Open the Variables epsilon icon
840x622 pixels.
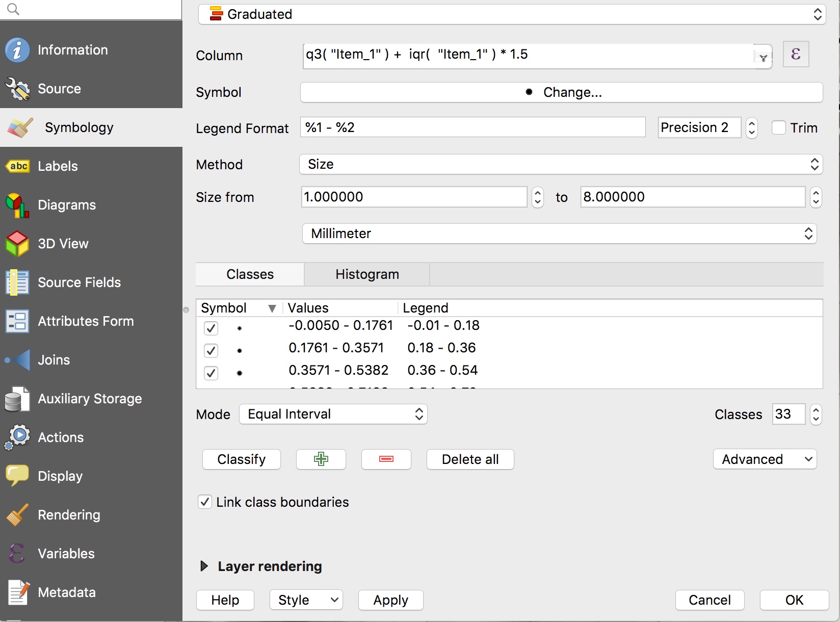coord(17,554)
